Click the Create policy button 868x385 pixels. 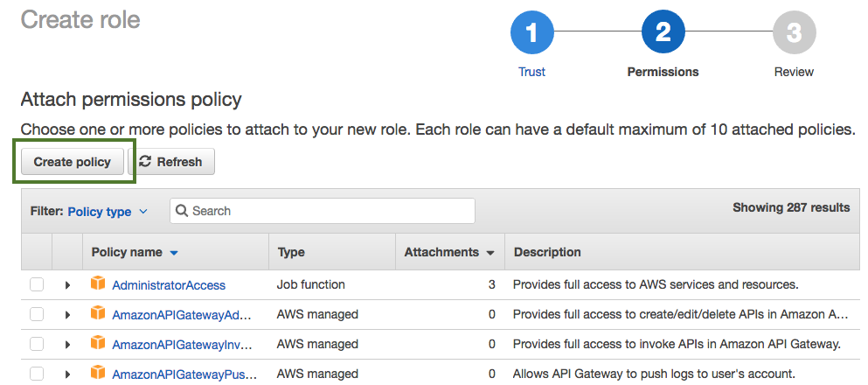coord(73,162)
